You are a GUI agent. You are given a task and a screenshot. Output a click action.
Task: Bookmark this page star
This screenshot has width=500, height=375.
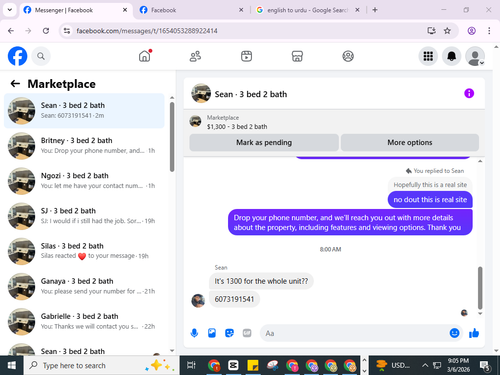(x=447, y=31)
